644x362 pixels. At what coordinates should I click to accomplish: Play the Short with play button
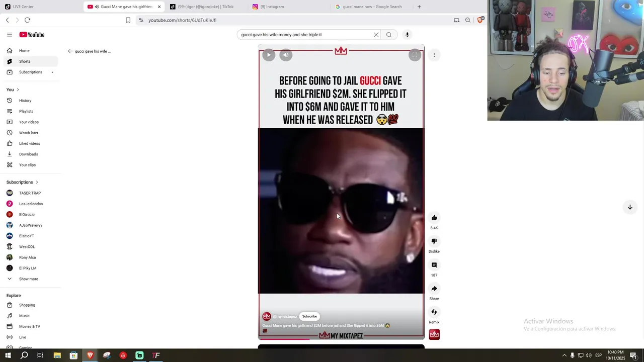[269, 55]
